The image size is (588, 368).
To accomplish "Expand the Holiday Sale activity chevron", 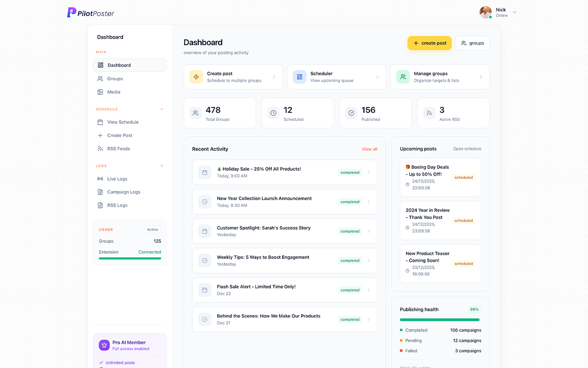I will pos(369,172).
